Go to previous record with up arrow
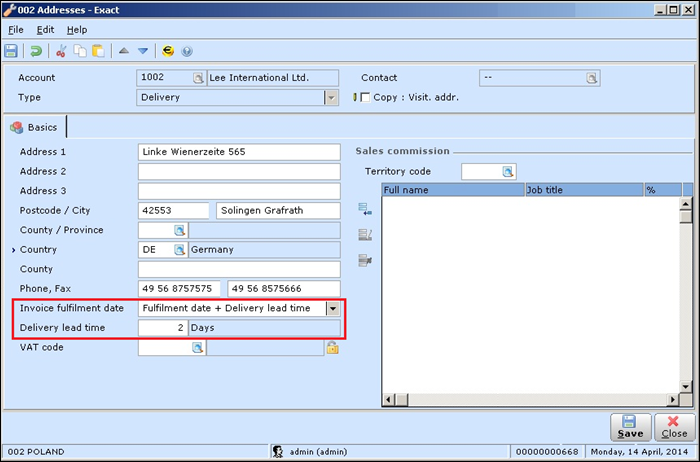This screenshot has height=462, width=700. tap(124, 51)
